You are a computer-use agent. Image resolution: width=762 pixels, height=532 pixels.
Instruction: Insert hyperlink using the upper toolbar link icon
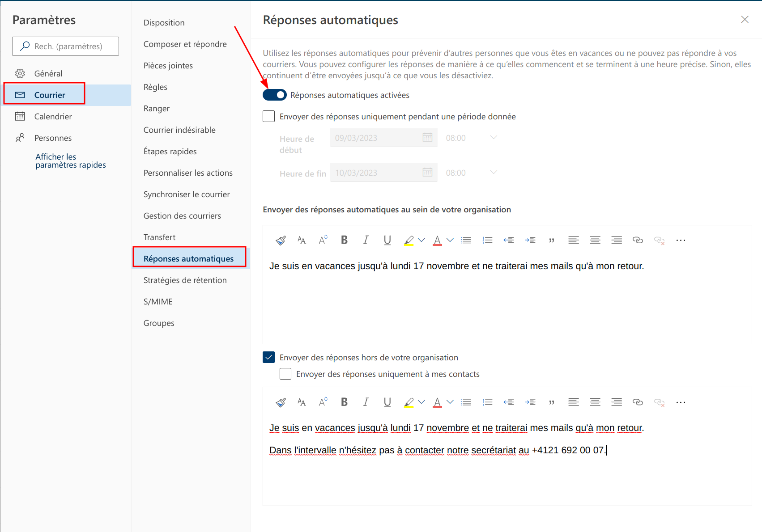tap(638, 240)
